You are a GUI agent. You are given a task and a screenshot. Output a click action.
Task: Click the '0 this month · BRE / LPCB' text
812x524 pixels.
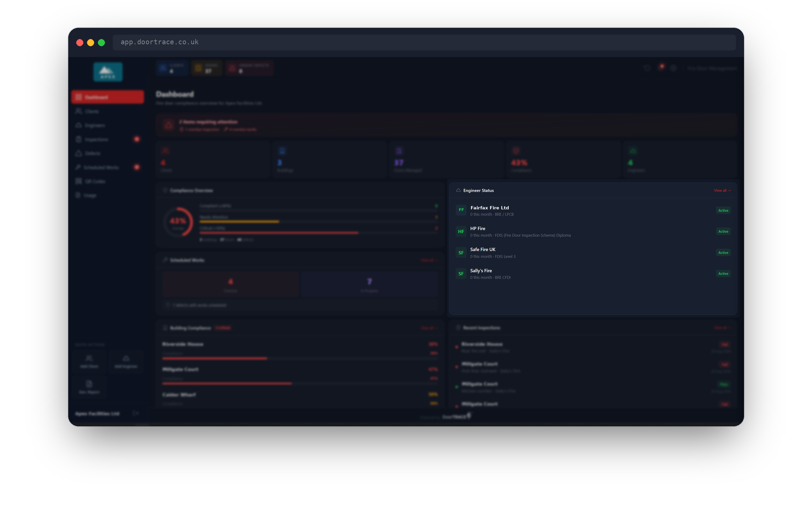coord(492,214)
